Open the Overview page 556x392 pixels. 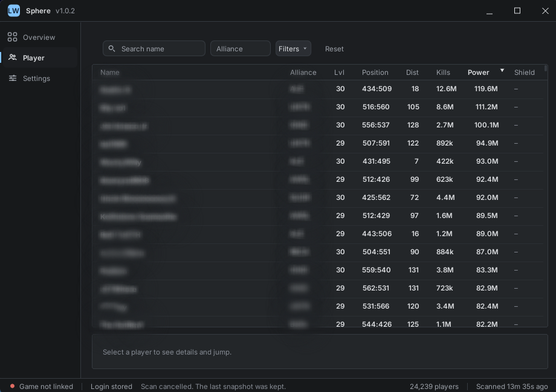(x=40, y=37)
